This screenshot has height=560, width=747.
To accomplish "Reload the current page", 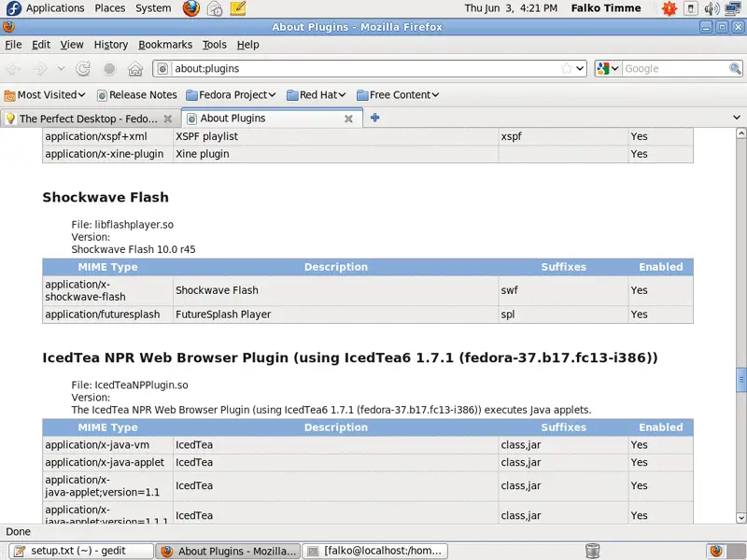I will pyautogui.click(x=83, y=68).
